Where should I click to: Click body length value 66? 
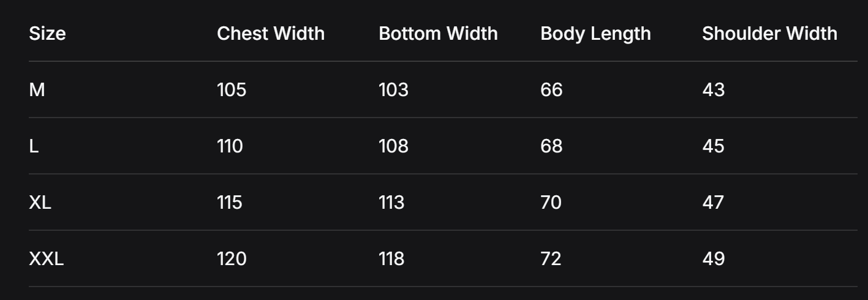(551, 90)
